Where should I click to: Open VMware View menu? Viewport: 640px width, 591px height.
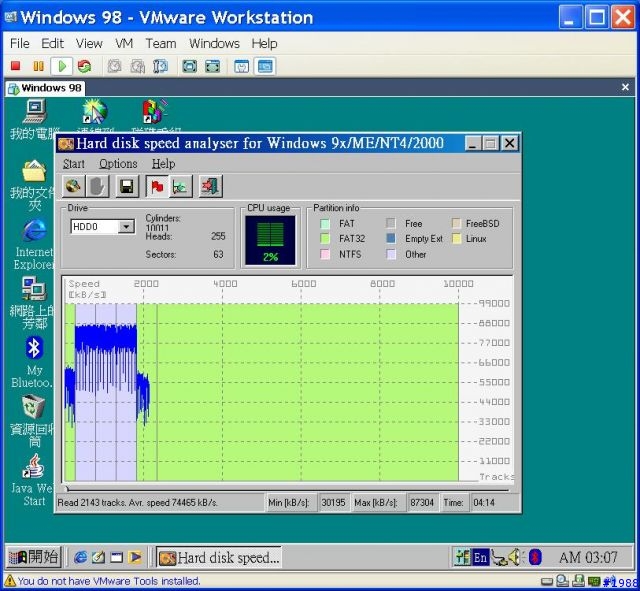point(89,43)
